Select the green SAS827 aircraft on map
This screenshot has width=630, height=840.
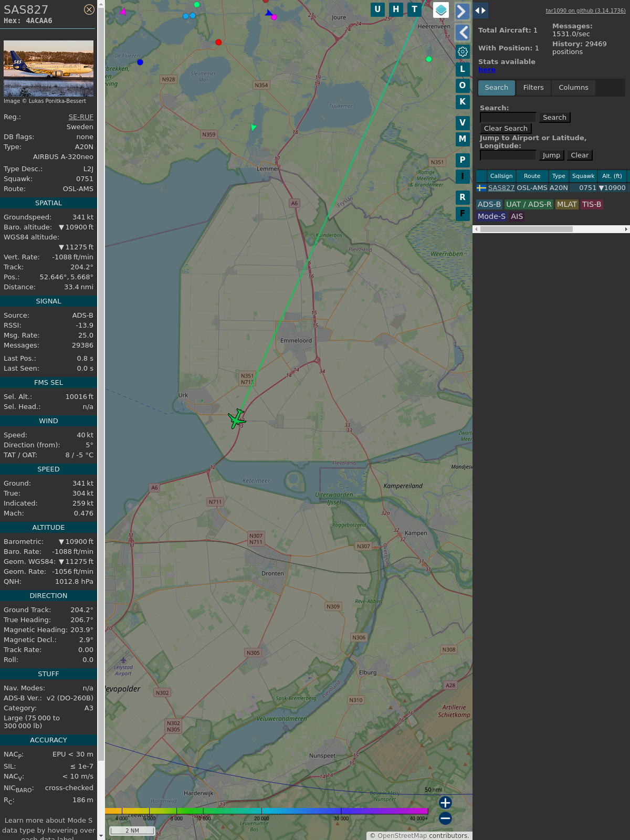click(237, 418)
